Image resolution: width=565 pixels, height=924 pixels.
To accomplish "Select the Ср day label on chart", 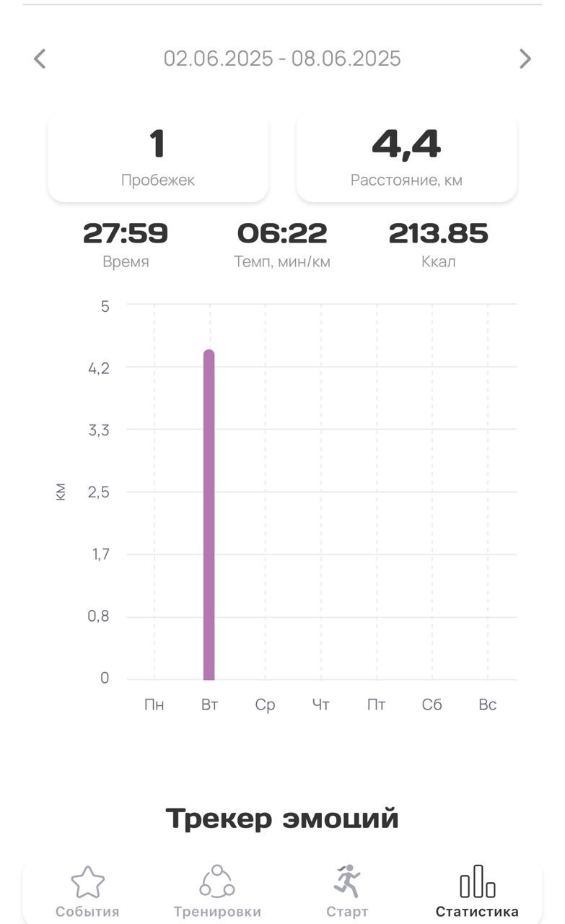I will (265, 705).
